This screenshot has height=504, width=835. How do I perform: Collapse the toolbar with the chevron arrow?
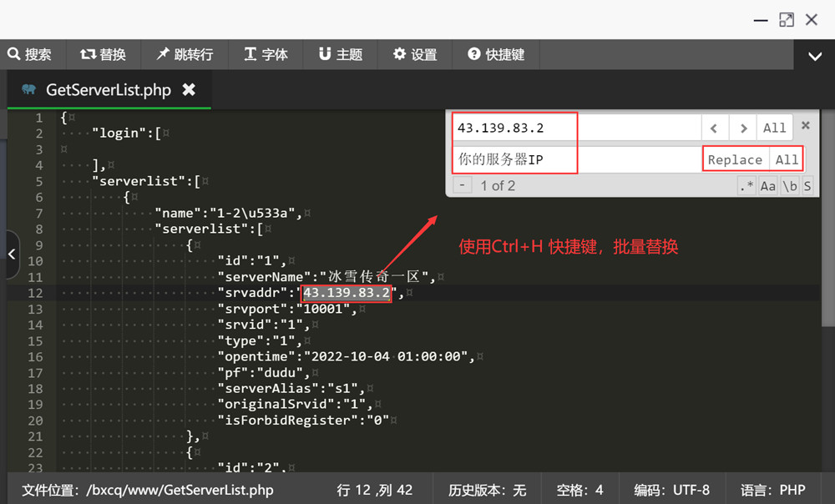coord(815,56)
